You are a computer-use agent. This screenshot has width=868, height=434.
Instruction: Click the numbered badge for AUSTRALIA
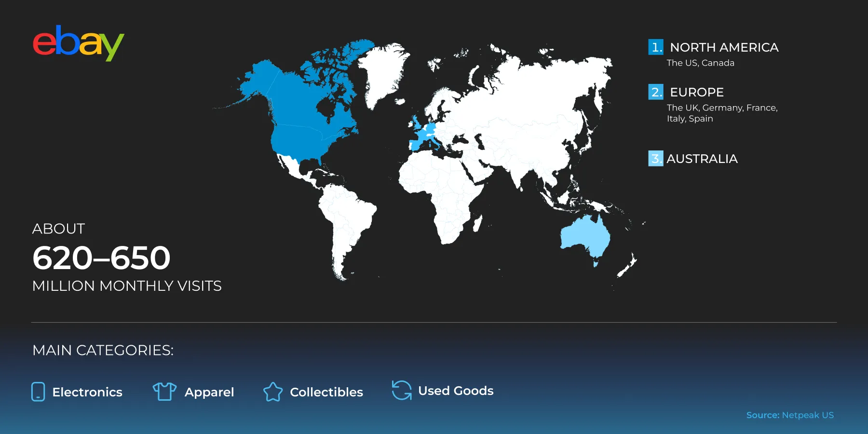(655, 159)
